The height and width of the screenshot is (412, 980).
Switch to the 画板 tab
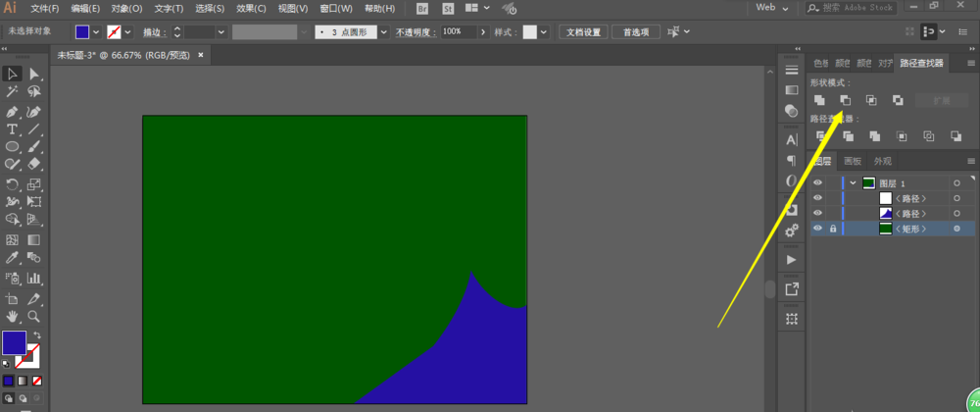[853, 161]
